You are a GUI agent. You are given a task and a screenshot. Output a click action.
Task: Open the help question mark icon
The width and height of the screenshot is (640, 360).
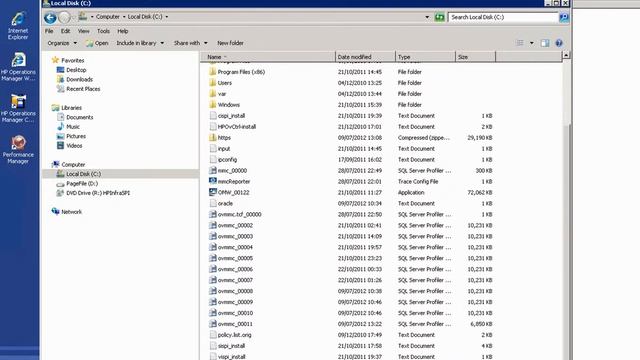point(559,43)
